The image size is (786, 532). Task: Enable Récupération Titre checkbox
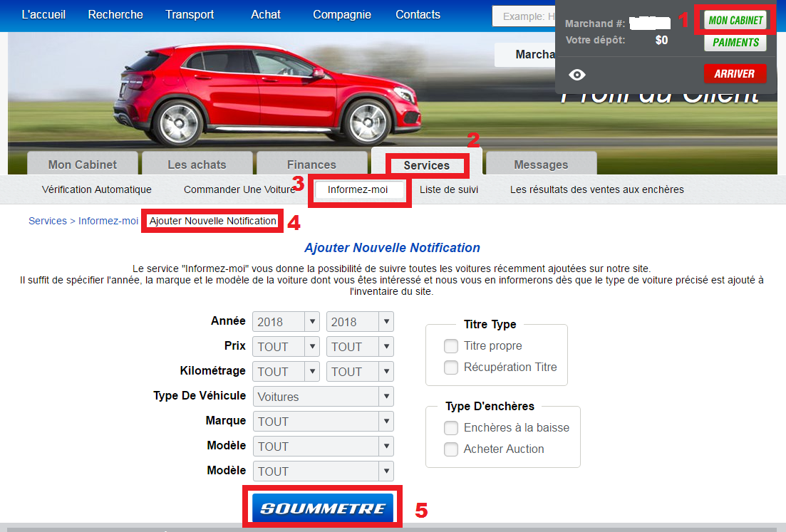[451, 367]
